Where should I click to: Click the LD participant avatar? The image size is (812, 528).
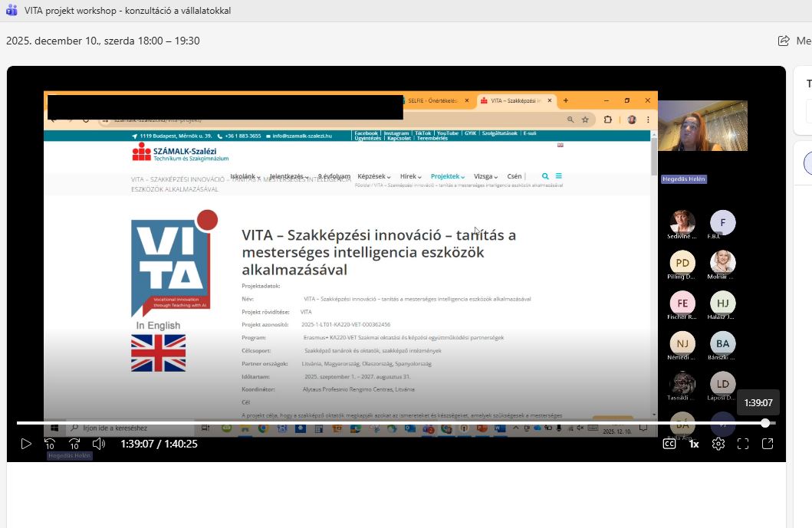coord(722,384)
